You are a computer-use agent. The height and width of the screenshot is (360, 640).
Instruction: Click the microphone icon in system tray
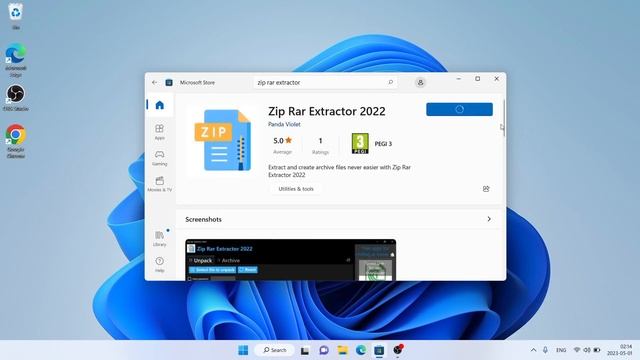pos(545,350)
